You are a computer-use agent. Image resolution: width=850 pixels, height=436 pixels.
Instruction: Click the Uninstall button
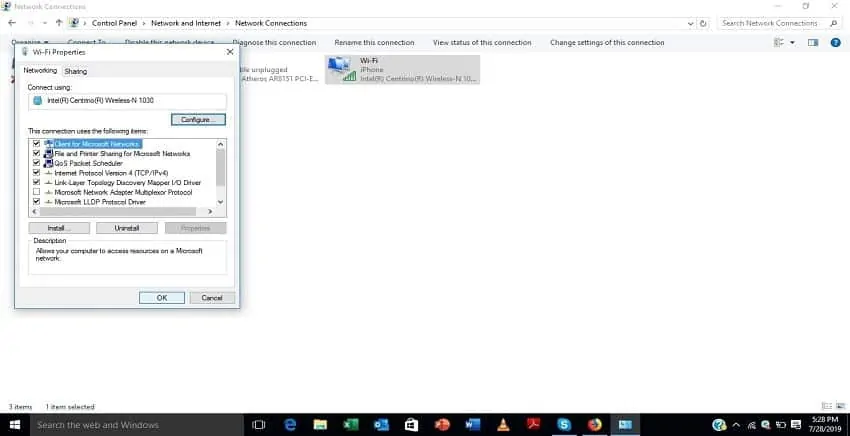127,228
